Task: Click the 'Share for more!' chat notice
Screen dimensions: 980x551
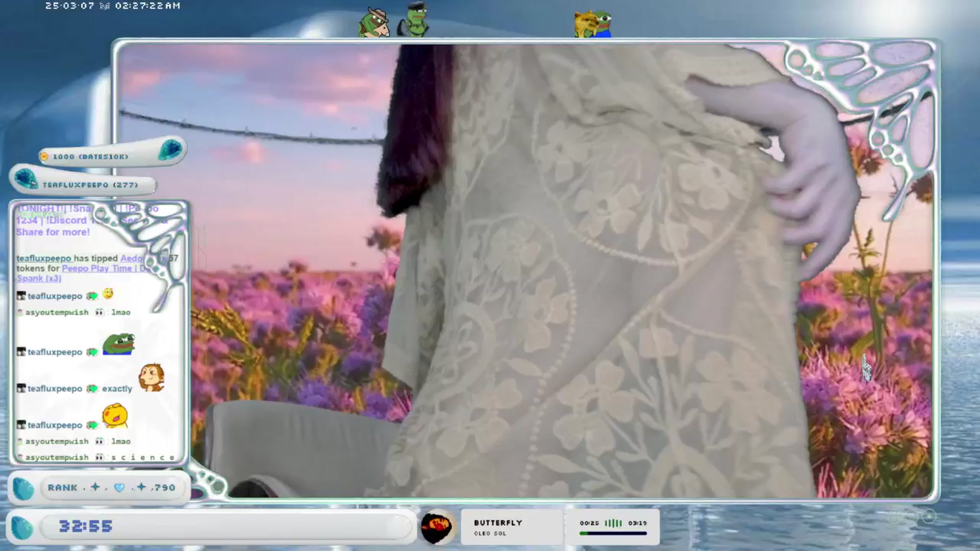Action: [x=53, y=232]
